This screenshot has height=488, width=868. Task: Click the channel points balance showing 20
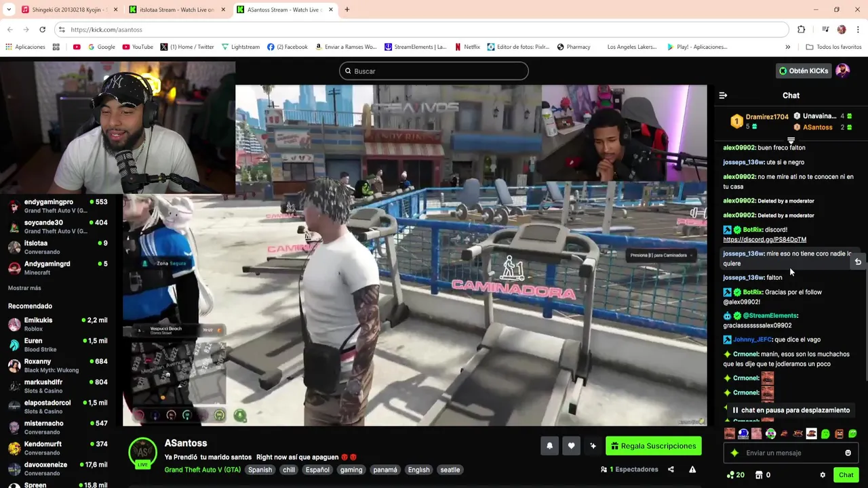coord(735,475)
